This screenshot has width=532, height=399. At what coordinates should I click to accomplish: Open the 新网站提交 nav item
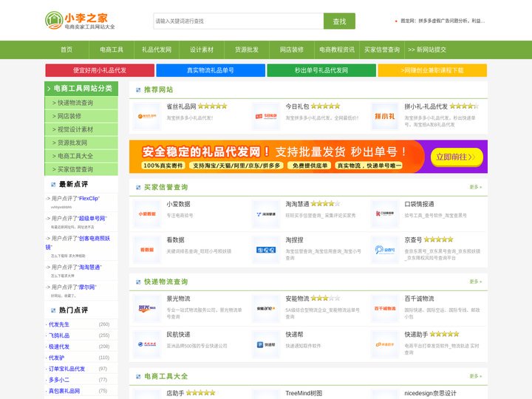click(x=427, y=50)
